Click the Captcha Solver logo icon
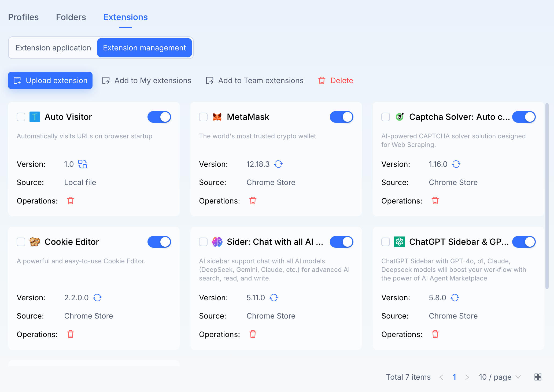The height and width of the screenshot is (392, 554). tap(400, 117)
